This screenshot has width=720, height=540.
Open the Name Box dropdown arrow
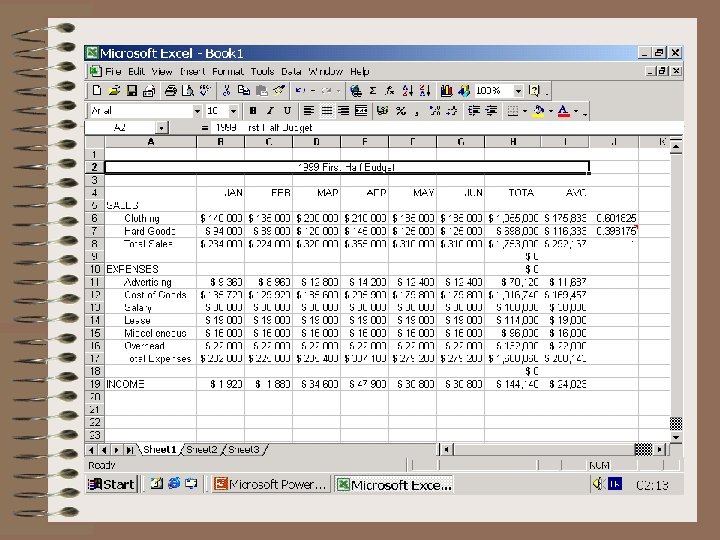click(161, 128)
